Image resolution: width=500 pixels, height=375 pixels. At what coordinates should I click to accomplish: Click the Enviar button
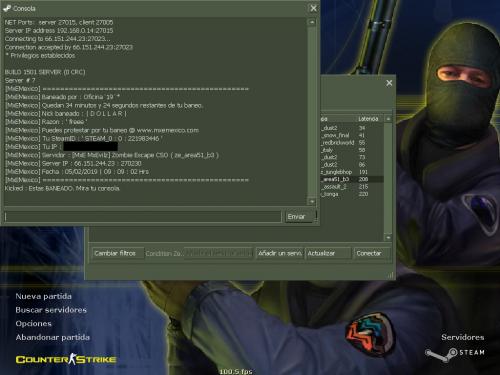coord(300,217)
